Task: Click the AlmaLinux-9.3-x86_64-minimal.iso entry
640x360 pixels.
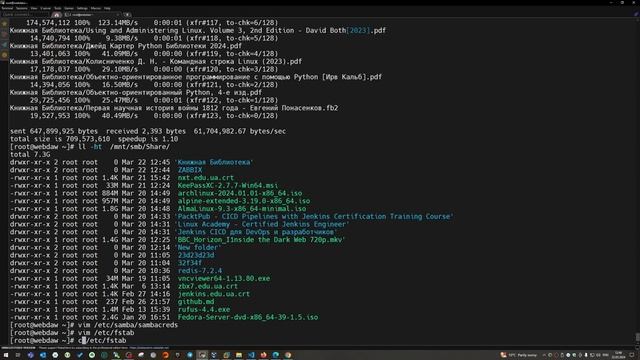Action: coord(242,209)
